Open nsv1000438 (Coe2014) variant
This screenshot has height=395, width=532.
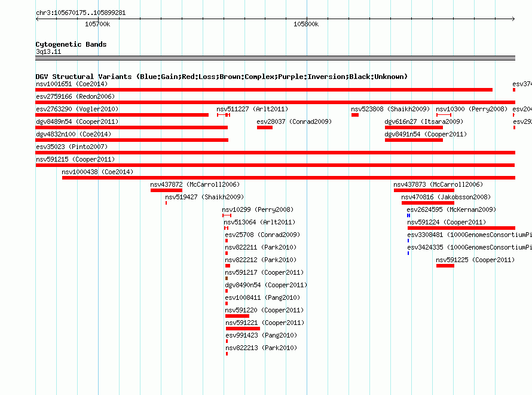[x=97, y=172]
